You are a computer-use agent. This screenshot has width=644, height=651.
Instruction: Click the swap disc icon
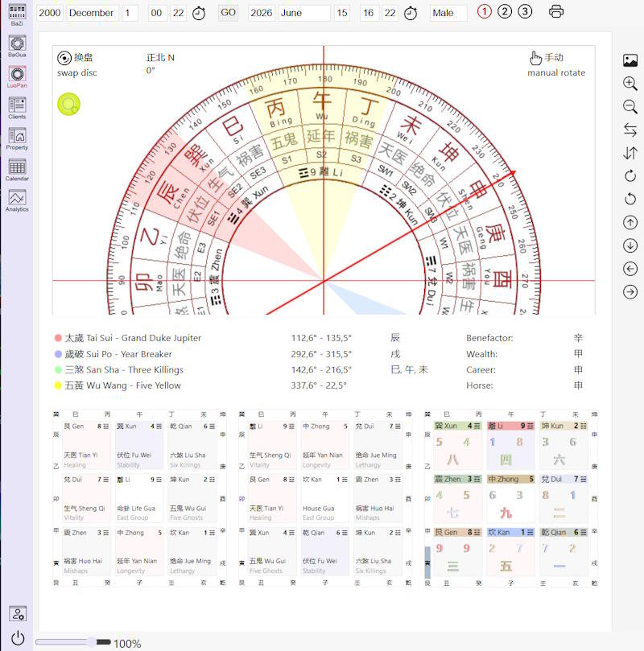tap(64, 58)
